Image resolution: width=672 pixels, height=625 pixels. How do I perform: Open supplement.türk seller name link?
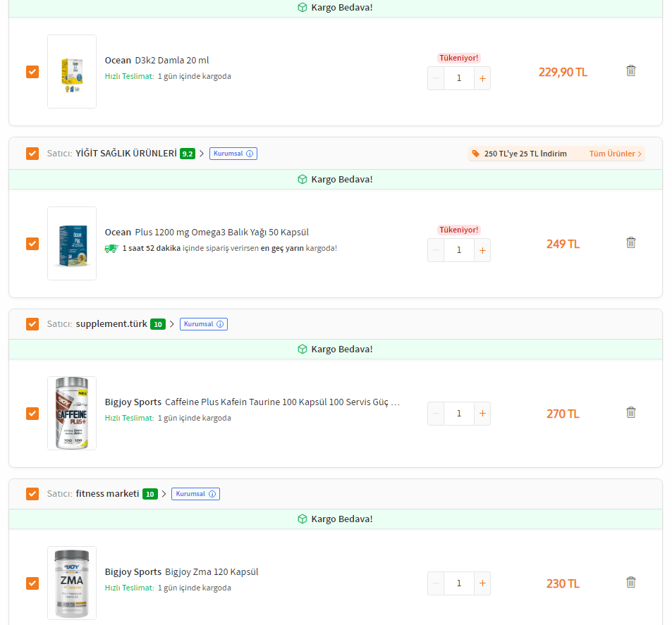(111, 324)
